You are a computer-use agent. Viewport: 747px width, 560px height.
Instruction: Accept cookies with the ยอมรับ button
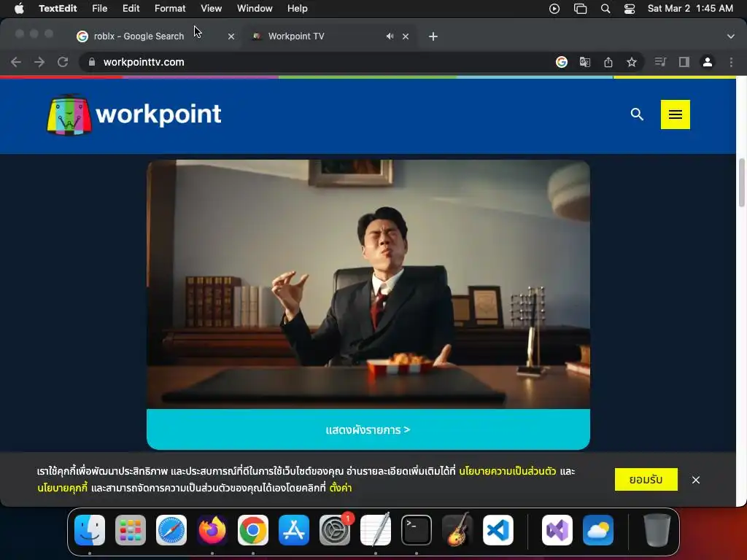646,480
